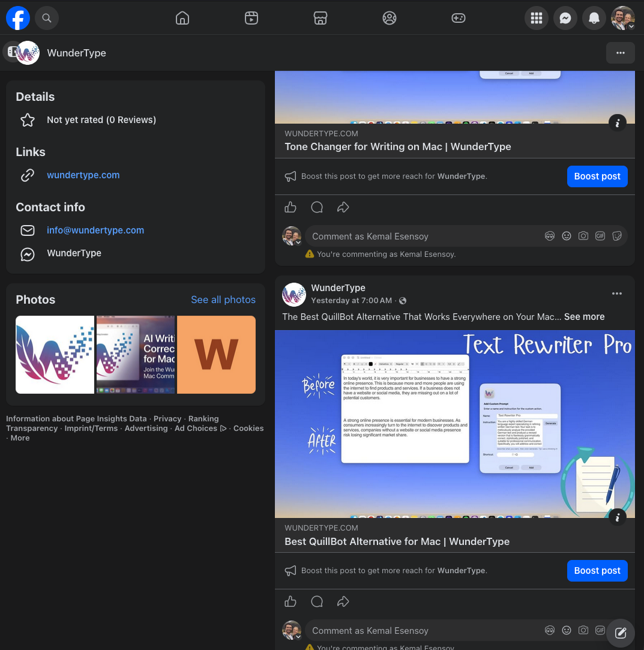Open WunderType avatar on QuillBot post
The height and width of the screenshot is (650, 644).
[294, 294]
